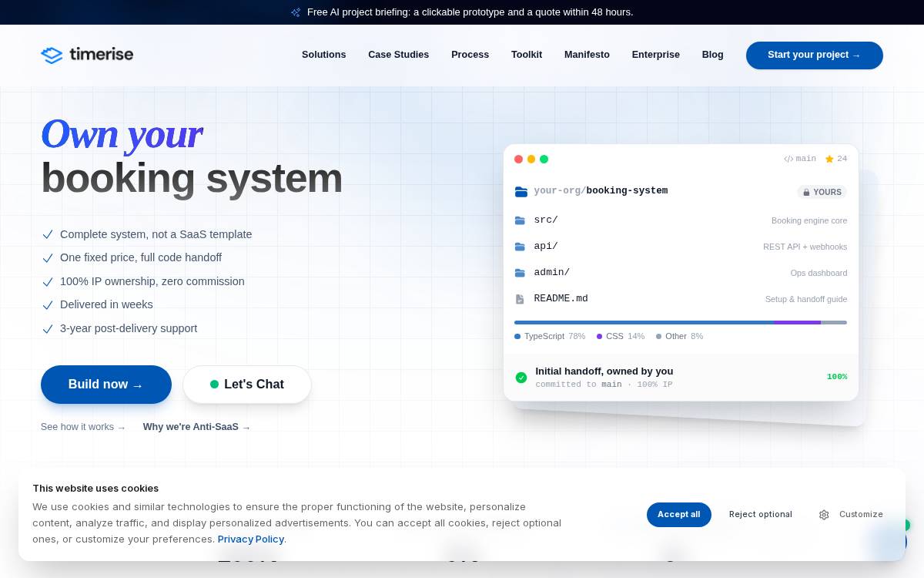Open the Privacy Policy link
This screenshot has height=578, width=924.
[x=250, y=539]
